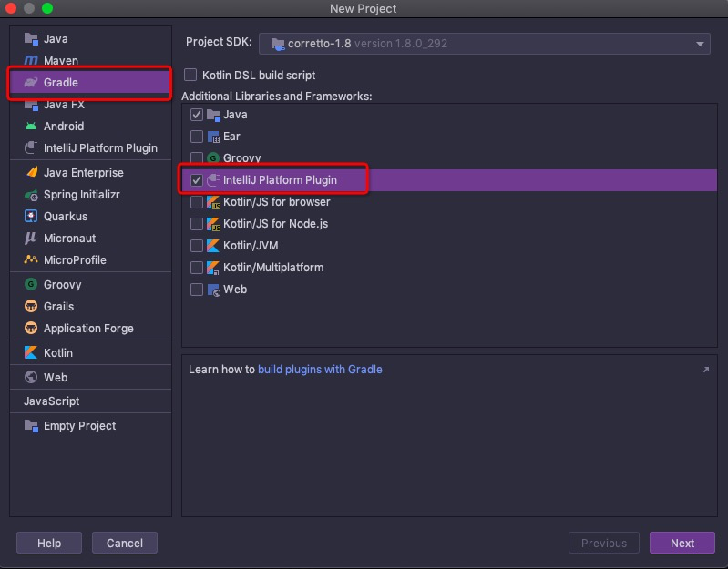Click the Ear framework icon
Image resolution: width=728 pixels, height=569 pixels.
click(x=213, y=137)
